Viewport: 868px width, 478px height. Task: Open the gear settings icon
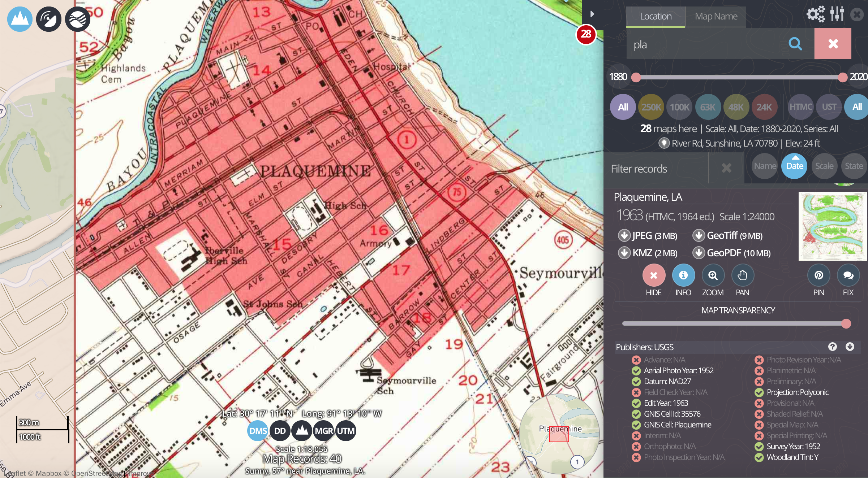pyautogui.click(x=815, y=14)
